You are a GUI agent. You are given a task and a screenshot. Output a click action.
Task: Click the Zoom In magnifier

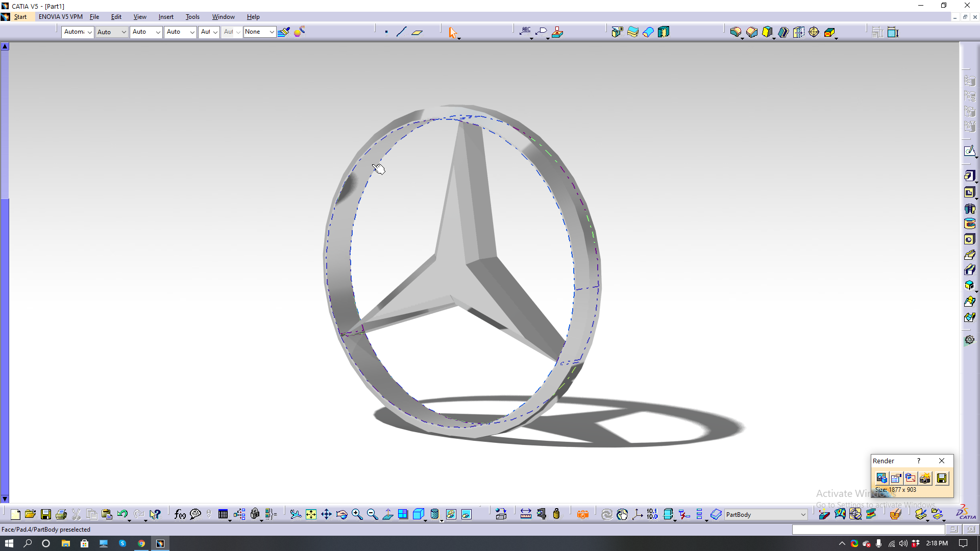tap(357, 514)
